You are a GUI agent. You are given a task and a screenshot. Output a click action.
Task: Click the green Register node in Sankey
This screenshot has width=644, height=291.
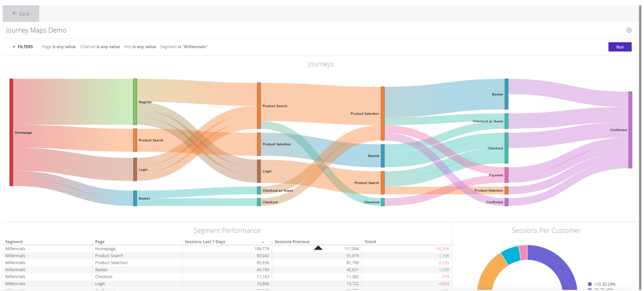tap(135, 102)
